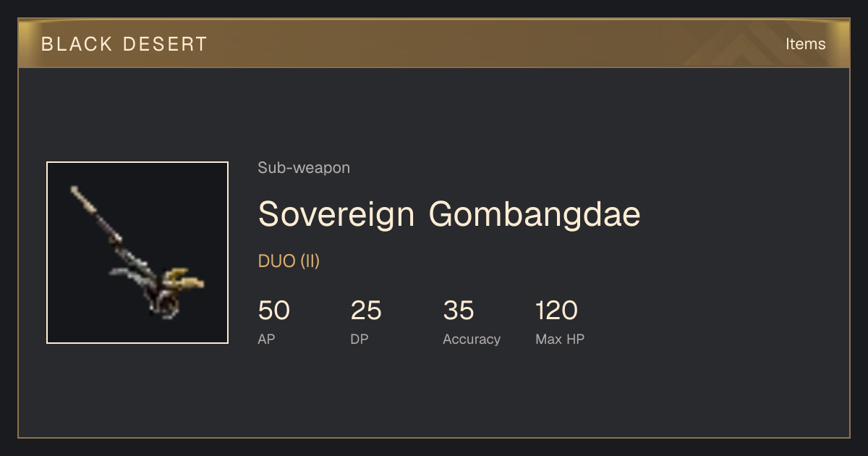This screenshot has width=868, height=456.
Task: Click the Sovereign Gombangdae item name
Action: click(x=449, y=214)
